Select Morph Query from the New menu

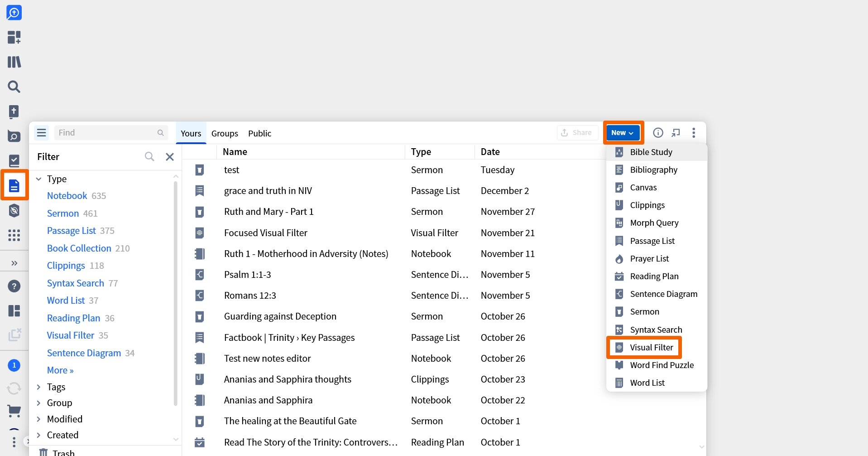pos(654,223)
